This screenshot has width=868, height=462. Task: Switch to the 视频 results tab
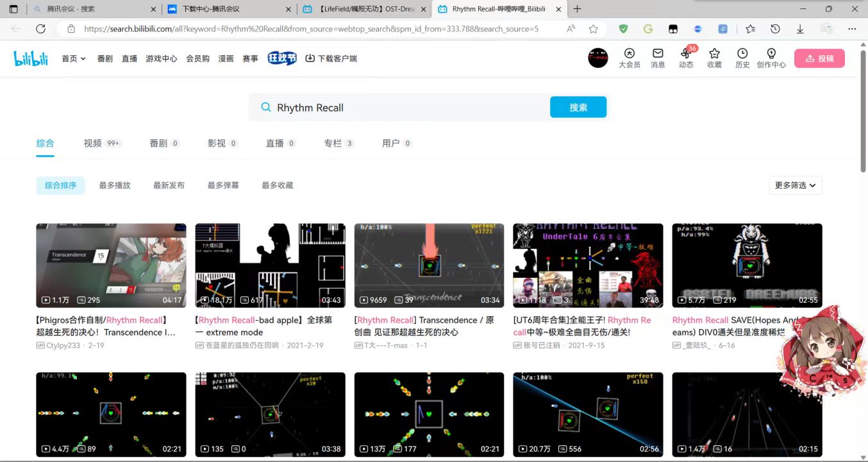tap(93, 143)
